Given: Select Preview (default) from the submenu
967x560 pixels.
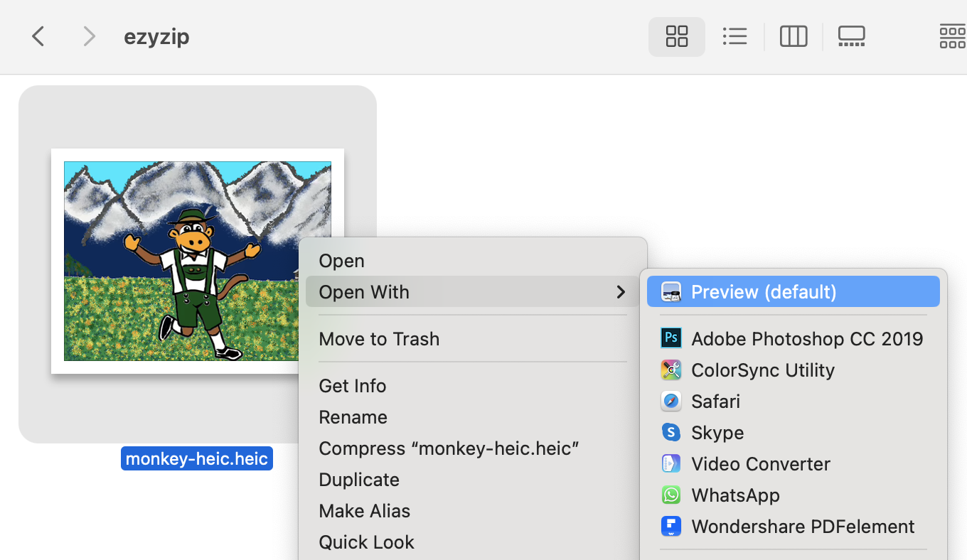Looking at the screenshot, I should [764, 291].
